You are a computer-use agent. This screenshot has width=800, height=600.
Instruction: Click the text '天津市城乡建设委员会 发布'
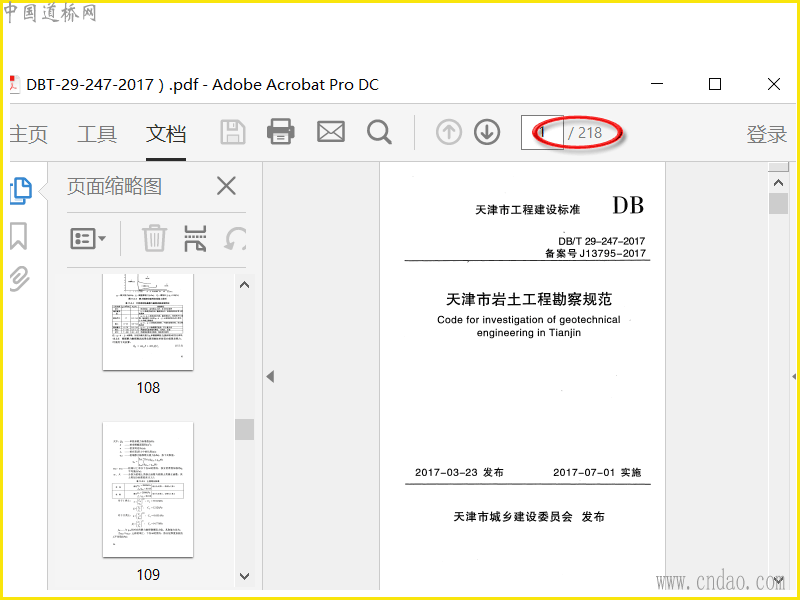click(529, 517)
